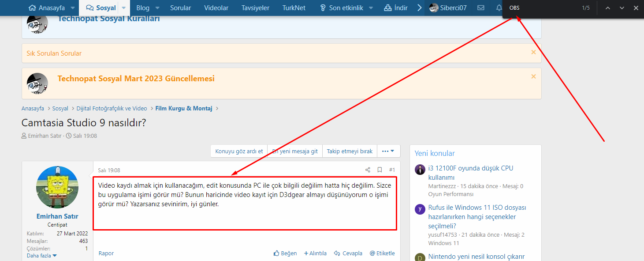644x261 pixels.
Task: Open Technopat Sosyal Kuralları notice link
Action: (108, 19)
